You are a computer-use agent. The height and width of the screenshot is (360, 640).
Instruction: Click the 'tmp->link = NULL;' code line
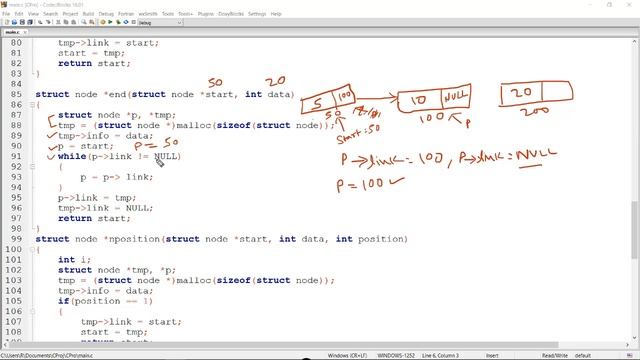[105, 208]
